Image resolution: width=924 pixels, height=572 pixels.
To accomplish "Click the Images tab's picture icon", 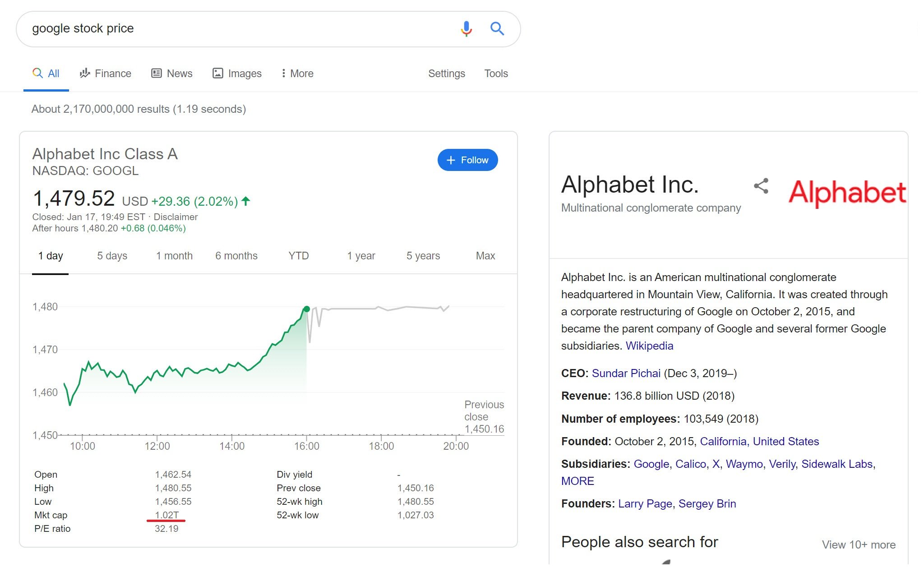I will pyautogui.click(x=217, y=73).
